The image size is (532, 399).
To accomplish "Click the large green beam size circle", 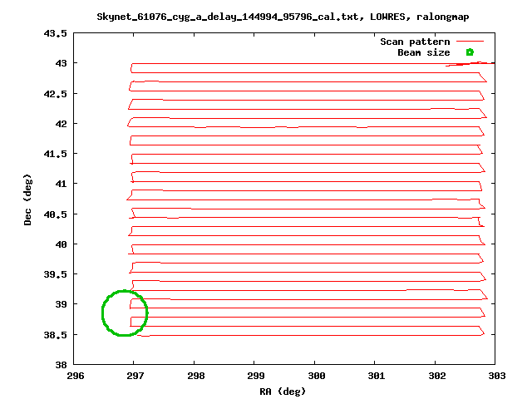I will coord(125,313).
